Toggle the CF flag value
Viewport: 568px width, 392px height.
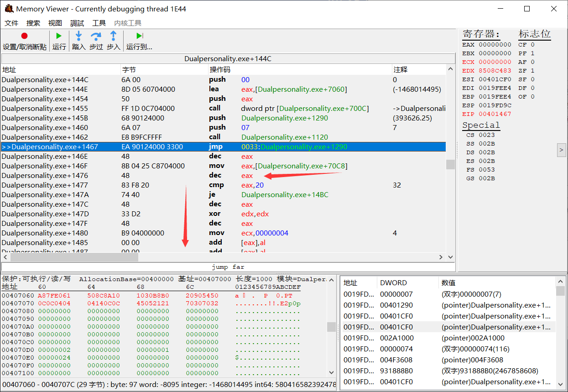point(532,45)
